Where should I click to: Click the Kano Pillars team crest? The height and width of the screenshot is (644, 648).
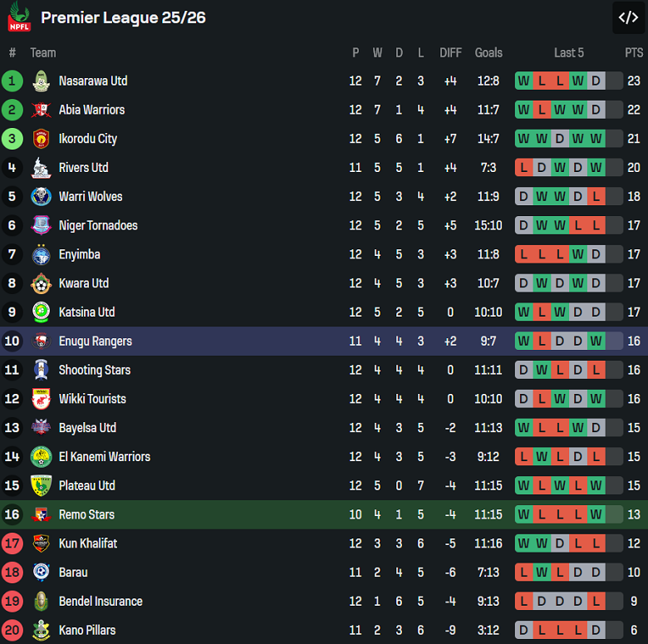point(41,631)
